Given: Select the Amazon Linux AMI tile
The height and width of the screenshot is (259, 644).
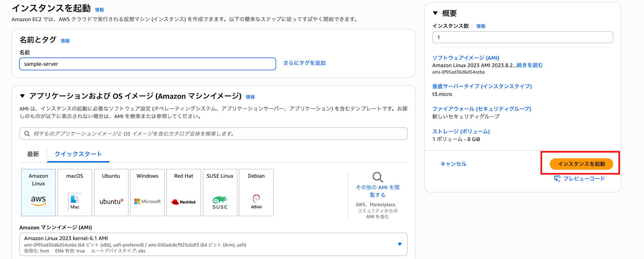Looking at the screenshot, I should [38, 192].
